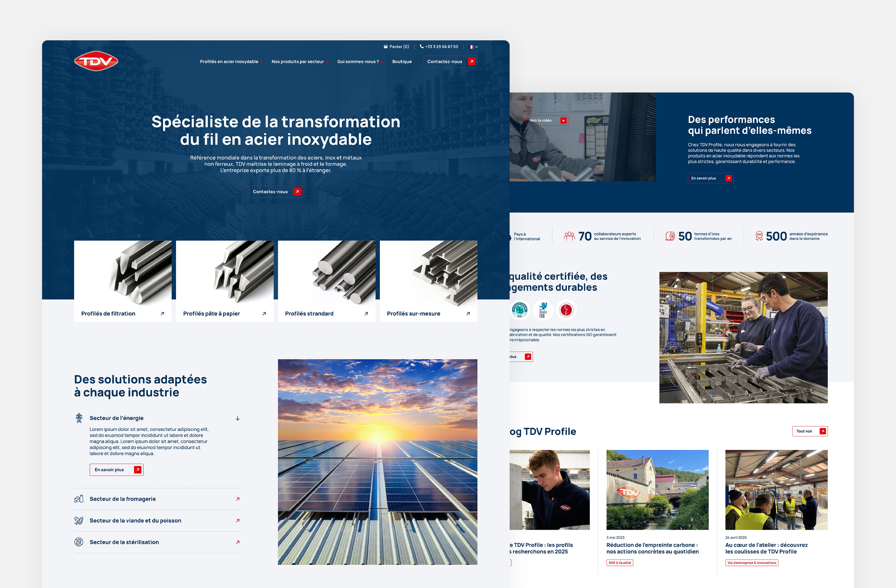
Task: Click the icon beside Secteur de la stérilisation
Action: point(79,542)
